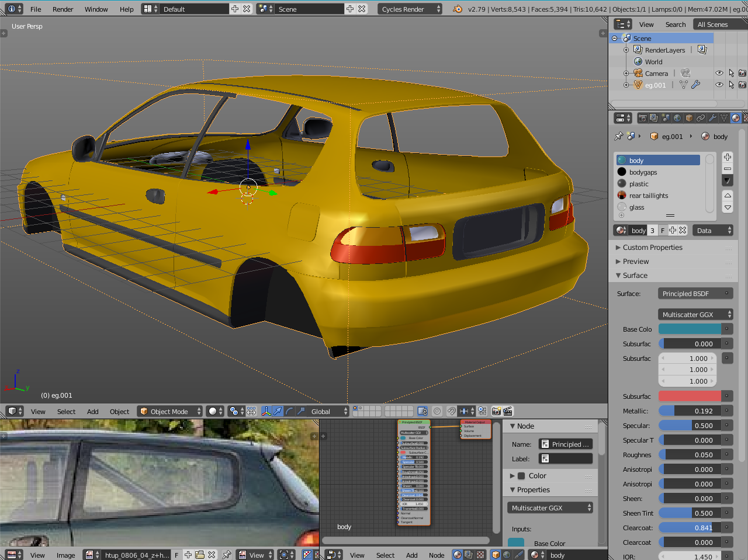This screenshot has height=560, width=748.
Task: Add a new material slot with plus
Action: coord(728,157)
